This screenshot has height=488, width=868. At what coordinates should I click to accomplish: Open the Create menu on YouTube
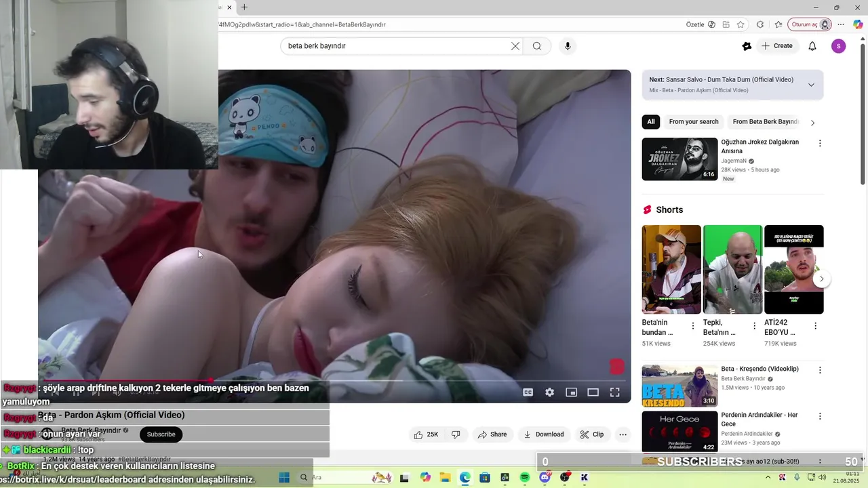click(x=777, y=46)
